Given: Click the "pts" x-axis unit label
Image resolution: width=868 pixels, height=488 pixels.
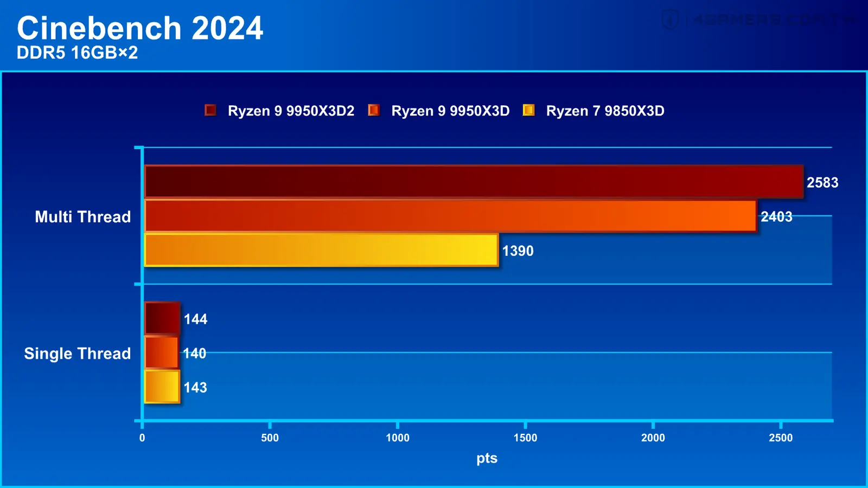Looking at the screenshot, I should (x=487, y=459).
